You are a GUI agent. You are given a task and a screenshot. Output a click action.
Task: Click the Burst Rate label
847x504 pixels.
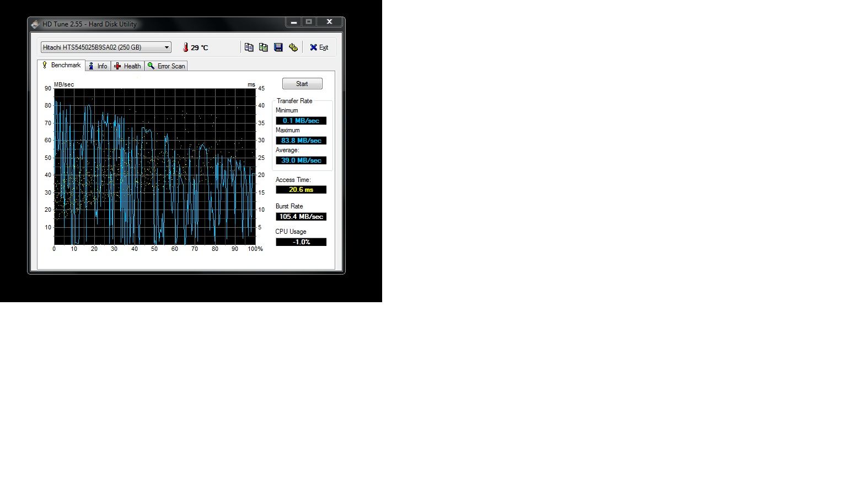pyautogui.click(x=289, y=206)
